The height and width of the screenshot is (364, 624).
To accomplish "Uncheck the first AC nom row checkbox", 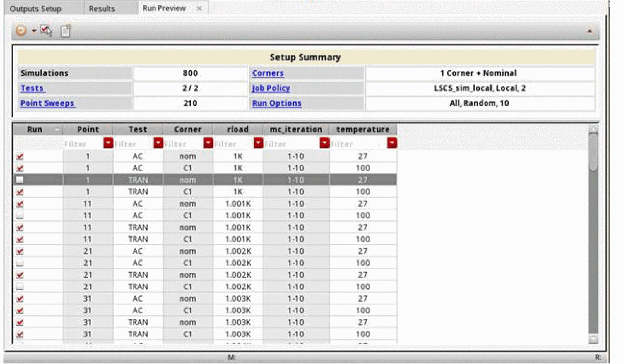I will click(x=20, y=156).
